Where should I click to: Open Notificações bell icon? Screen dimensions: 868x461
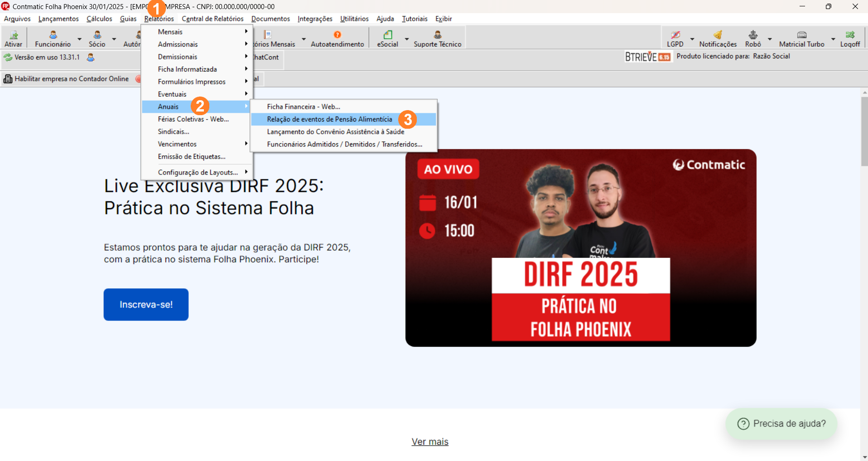(718, 35)
